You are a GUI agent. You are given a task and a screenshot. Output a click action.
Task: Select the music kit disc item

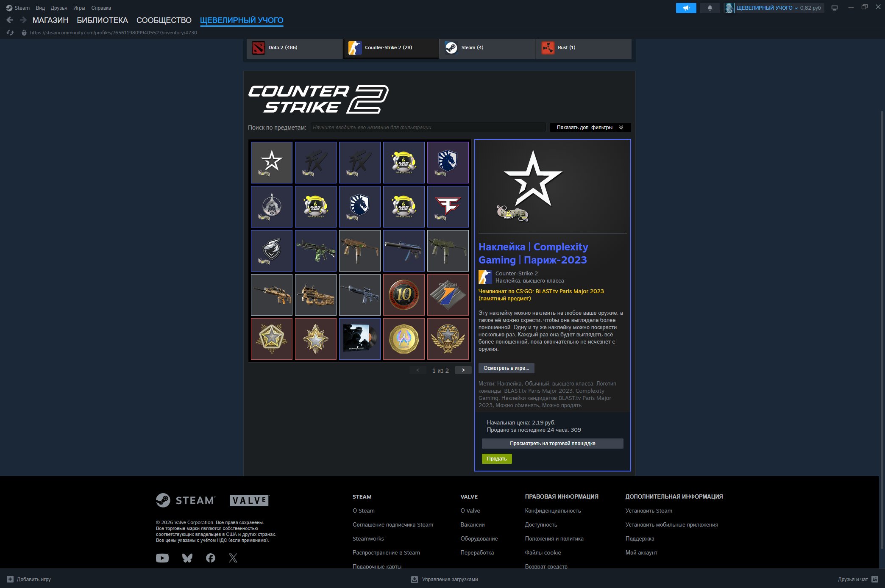tap(360, 339)
